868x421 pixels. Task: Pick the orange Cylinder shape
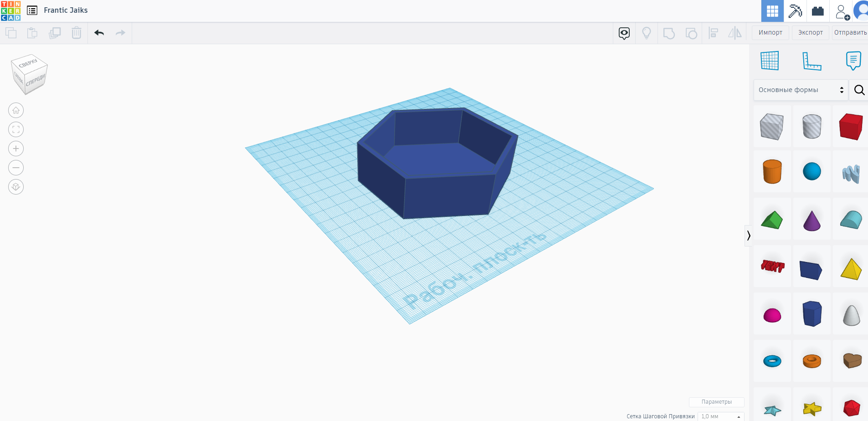[772, 171]
